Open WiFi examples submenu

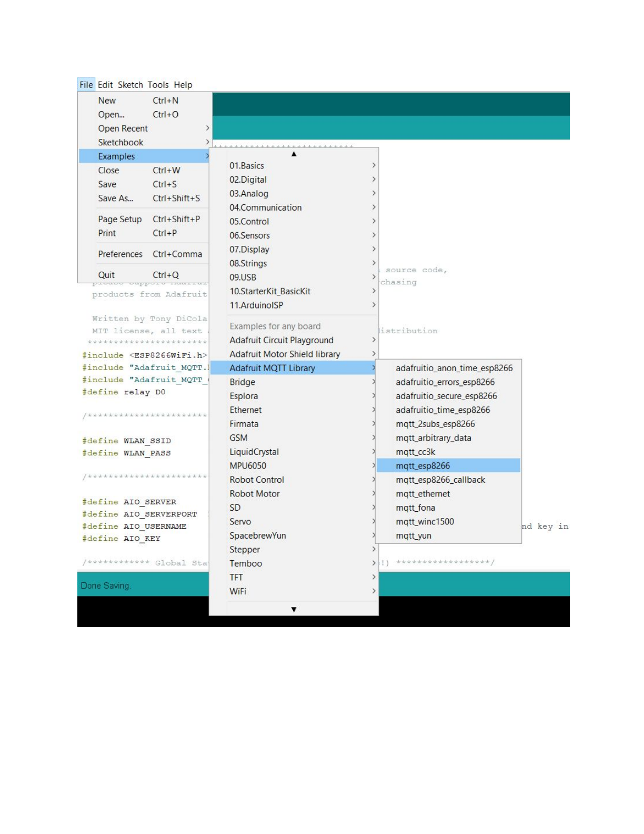click(x=294, y=591)
